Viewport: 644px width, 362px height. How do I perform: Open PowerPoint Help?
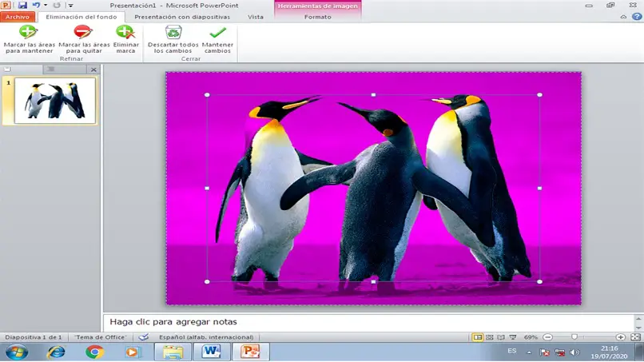click(637, 17)
